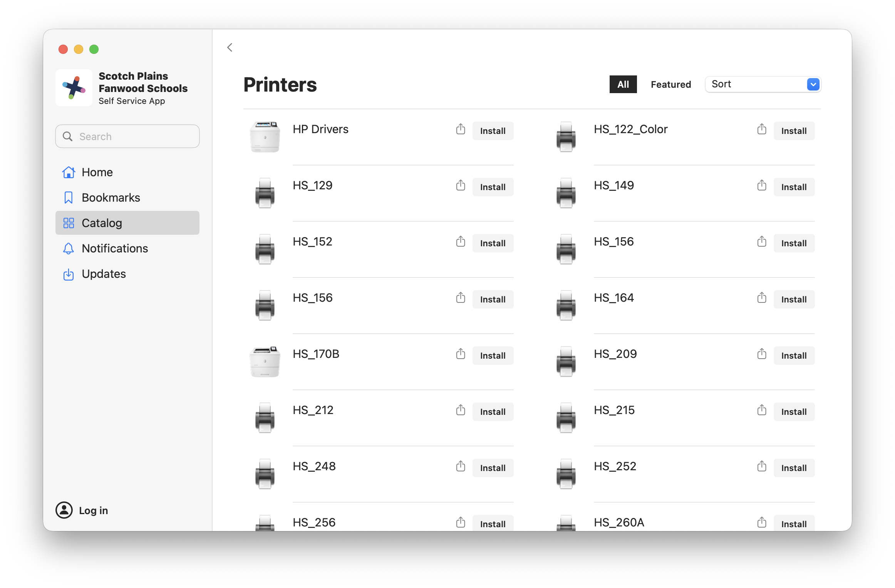895x588 pixels.
Task: Click the Bookmarks ribbon icon in sidebar
Action: click(x=69, y=197)
